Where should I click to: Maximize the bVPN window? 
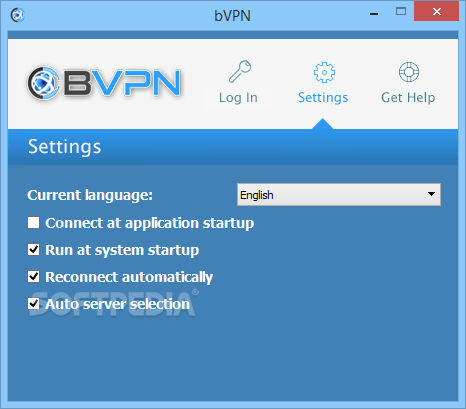click(x=401, y=12)
